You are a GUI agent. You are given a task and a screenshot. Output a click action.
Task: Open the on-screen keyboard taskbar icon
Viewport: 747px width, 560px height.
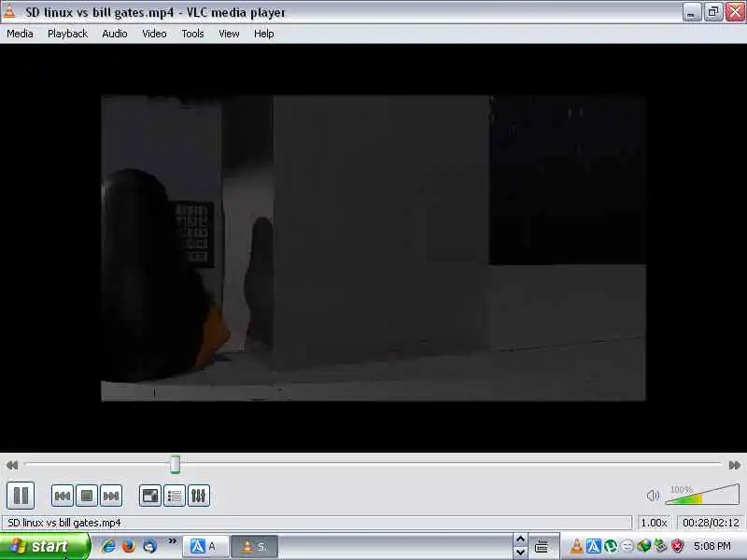click(x=542, y=547)
